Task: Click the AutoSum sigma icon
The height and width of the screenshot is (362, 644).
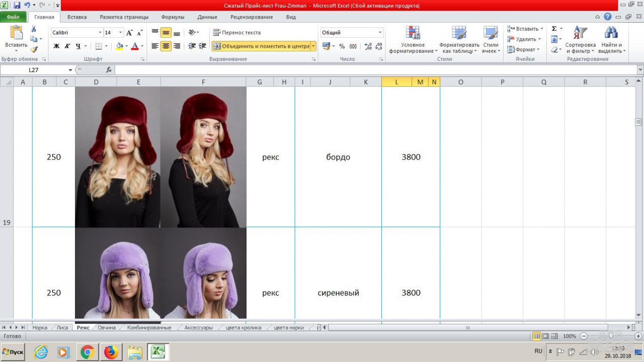Action: click(554, 29)
